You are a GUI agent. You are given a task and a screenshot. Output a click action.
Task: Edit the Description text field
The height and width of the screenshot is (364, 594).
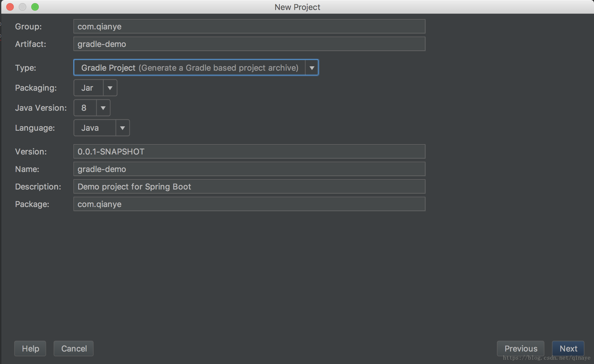coord(249,187)
